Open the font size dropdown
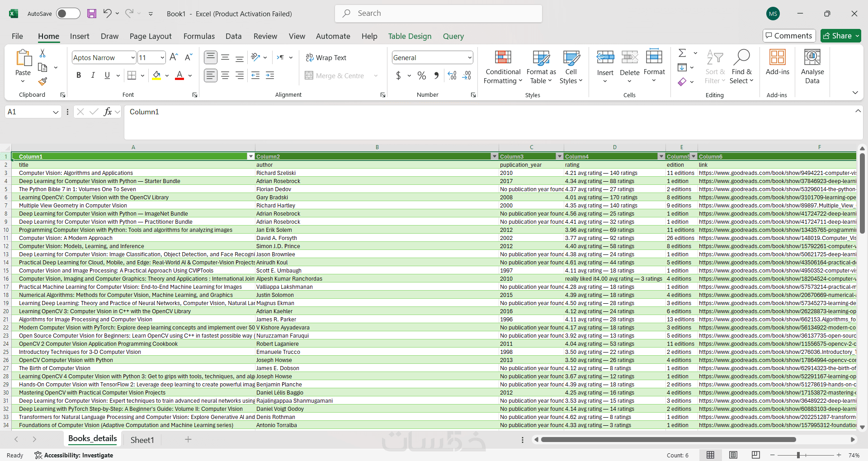Screen dimensions: 868x461 click(162, 57)
